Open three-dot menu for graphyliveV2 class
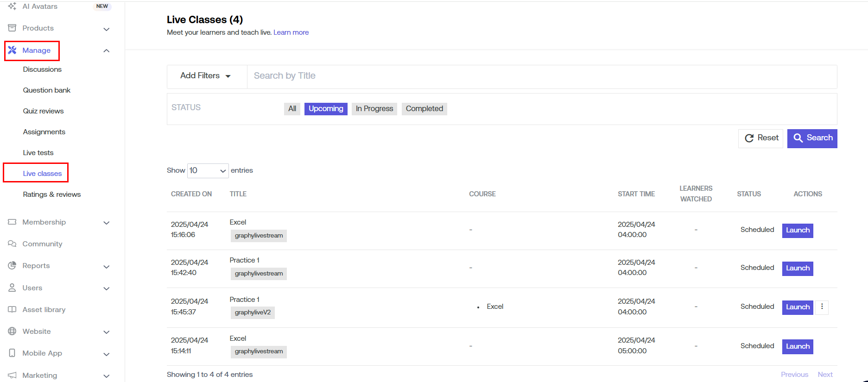Image resolution: width=868 pixels, height=382 pixels. tap(822, 307)
